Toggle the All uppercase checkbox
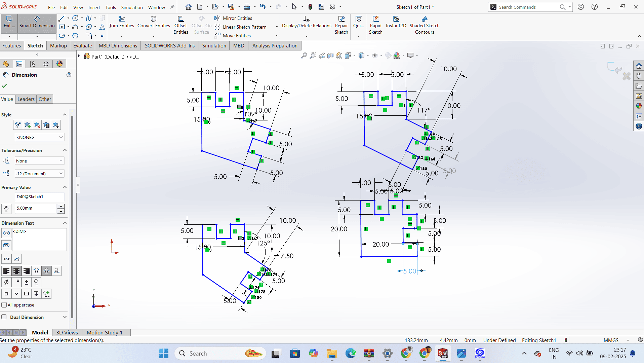Screen dimensions: 644x363 tap(4, 305)
